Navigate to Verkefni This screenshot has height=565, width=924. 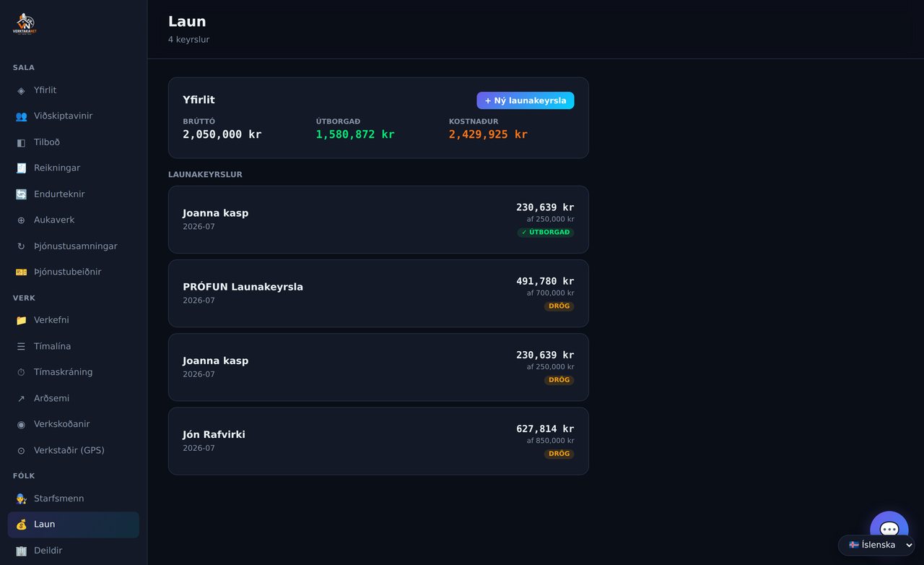74,320
